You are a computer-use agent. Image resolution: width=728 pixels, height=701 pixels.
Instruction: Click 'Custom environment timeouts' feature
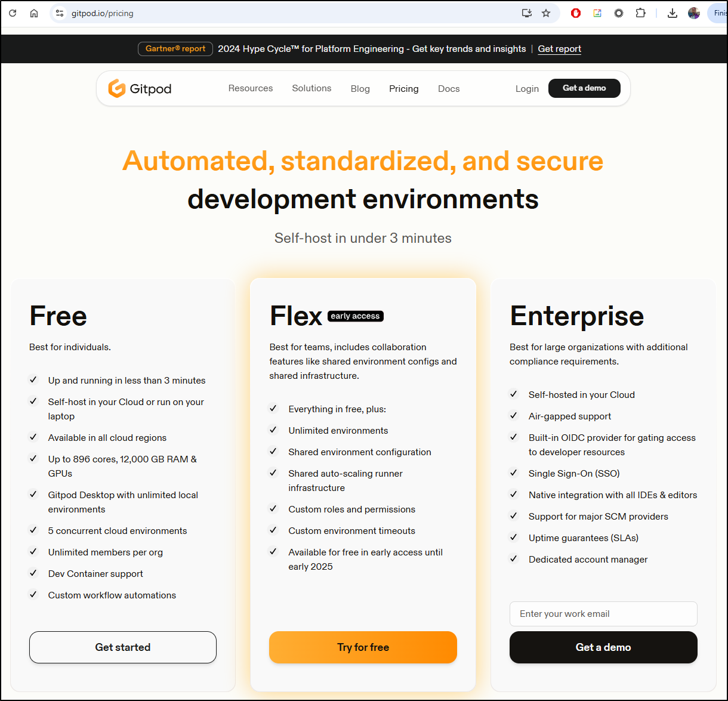click(x=352, y=531)
